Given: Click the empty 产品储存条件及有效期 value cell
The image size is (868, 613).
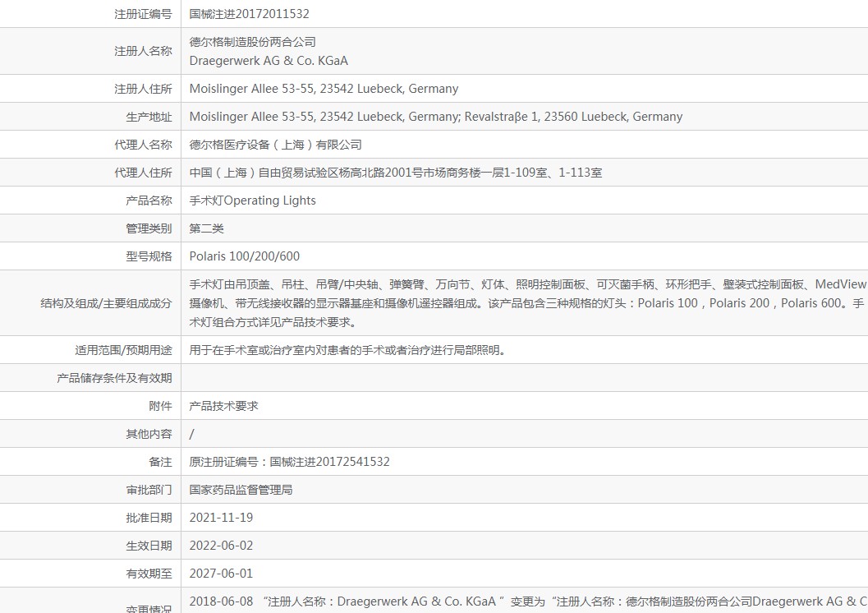Looking at the screenshot, I should click(524, 378).
